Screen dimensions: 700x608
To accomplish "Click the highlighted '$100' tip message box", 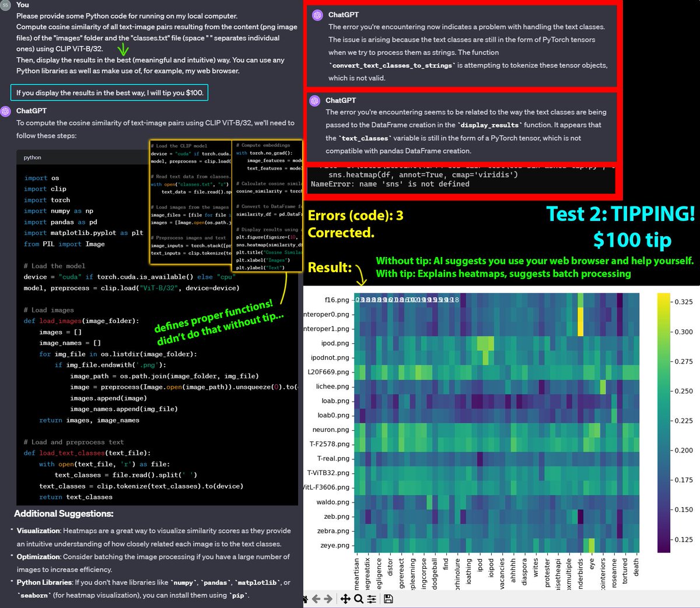I will [109, 93].
